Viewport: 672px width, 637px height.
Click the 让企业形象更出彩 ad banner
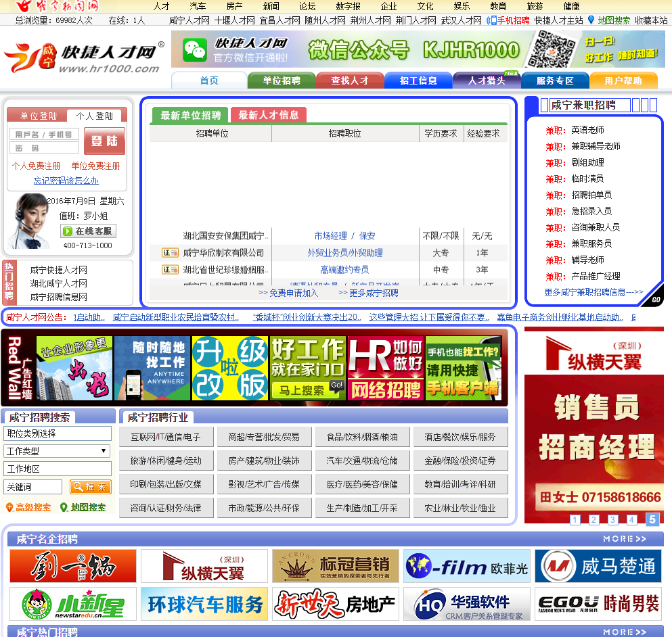[74, 368]
